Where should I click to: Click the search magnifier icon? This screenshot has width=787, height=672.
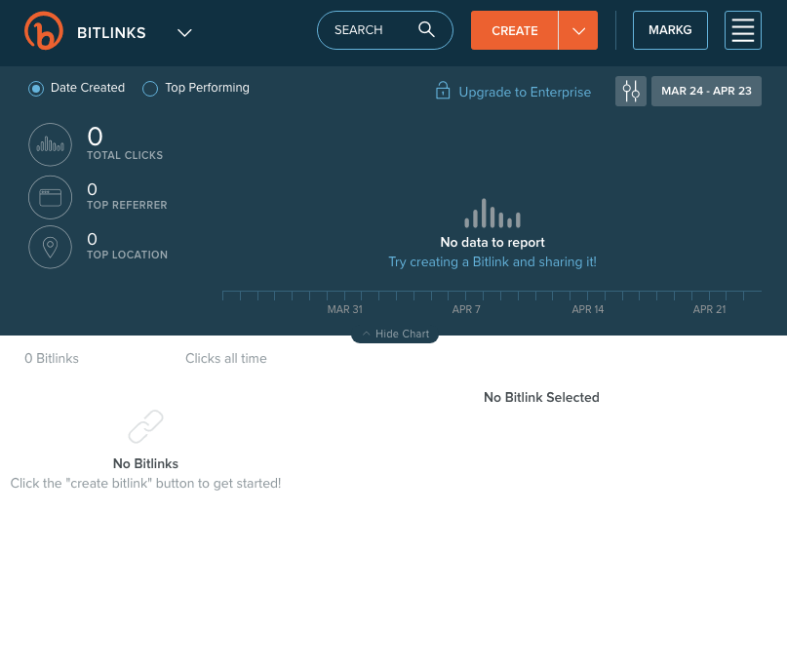pos(426,29)
